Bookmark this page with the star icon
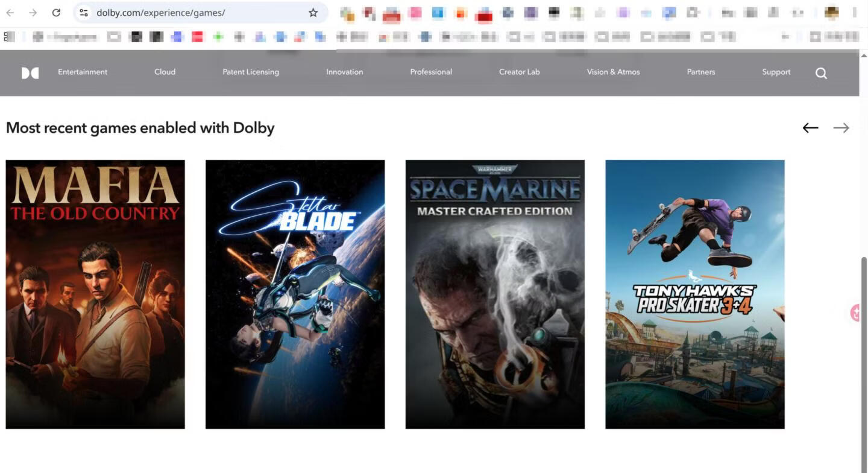The width and height of the screenshot is (868, 473). pos(313,13)
